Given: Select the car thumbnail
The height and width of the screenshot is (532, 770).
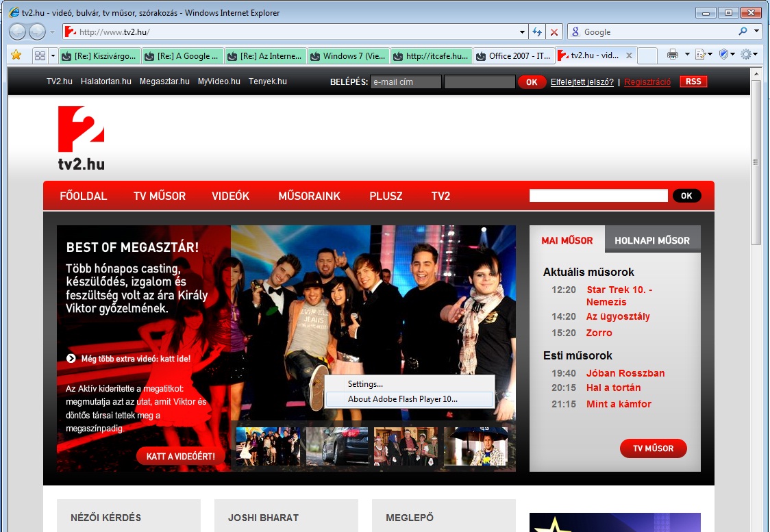Looking at the screenshot, I should coord(337,446).
